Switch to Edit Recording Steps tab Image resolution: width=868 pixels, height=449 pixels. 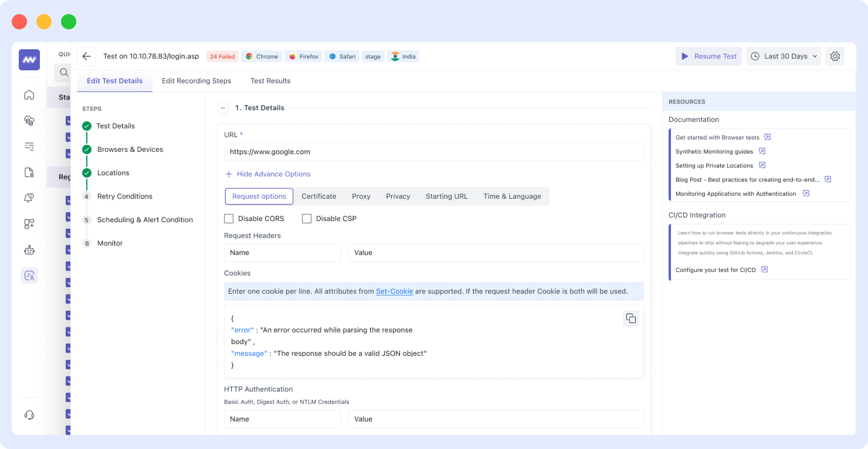196,81
